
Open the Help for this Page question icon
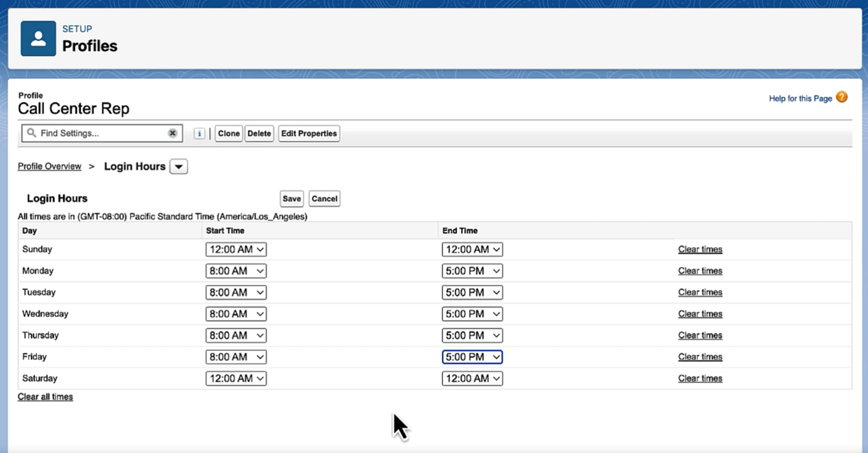pos(842,98)
